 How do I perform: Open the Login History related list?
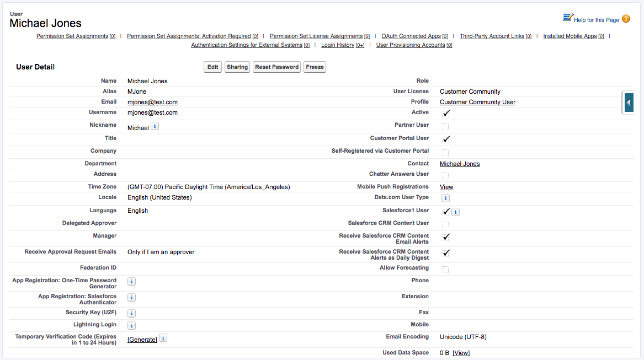point(337,45)
